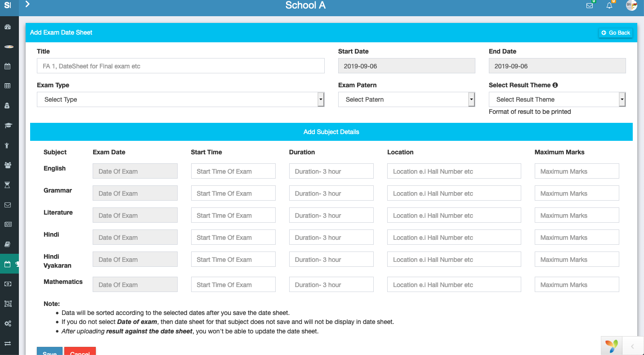Click the Start Date field
This screenshot has height=355, width=644.
click(406, 66)
